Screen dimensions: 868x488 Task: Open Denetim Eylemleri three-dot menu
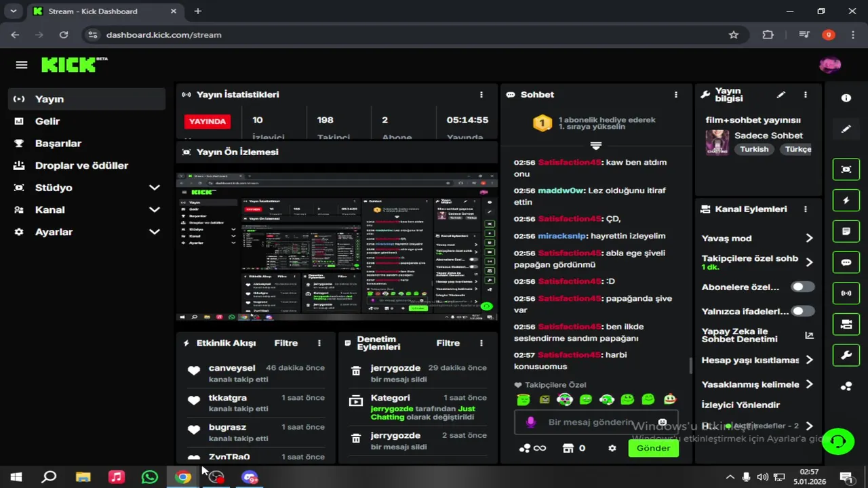481,344
